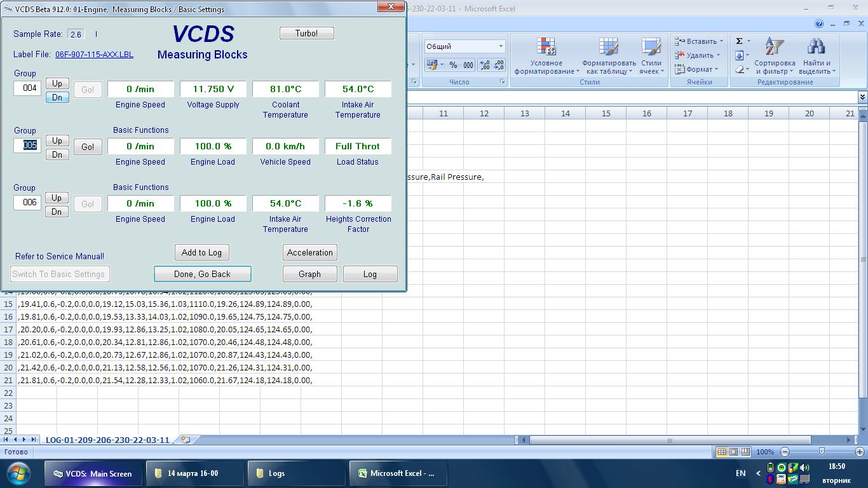Click the Log button in VCDS

370,274
